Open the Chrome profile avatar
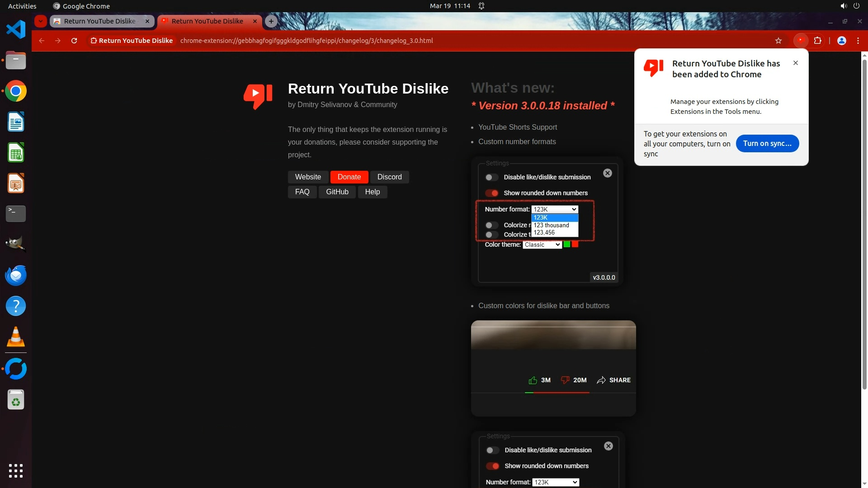868x488 pixels. tap(841, 41)
